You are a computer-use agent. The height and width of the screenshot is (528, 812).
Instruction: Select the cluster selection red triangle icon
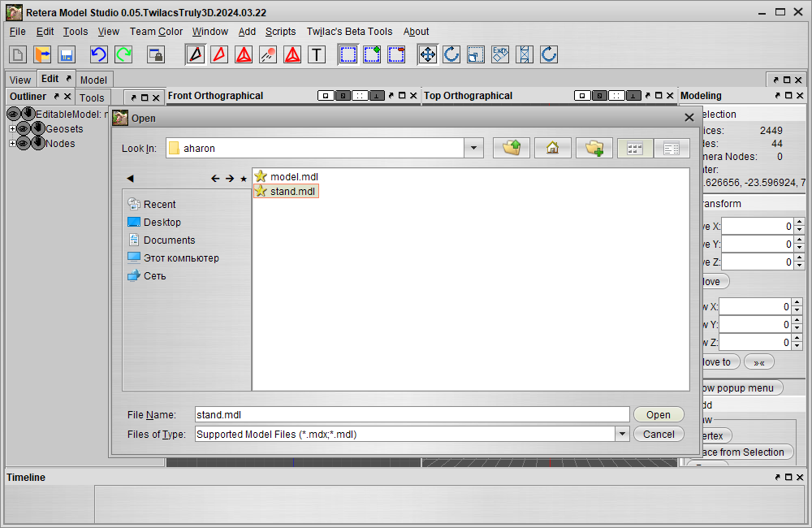click(292, 54)
